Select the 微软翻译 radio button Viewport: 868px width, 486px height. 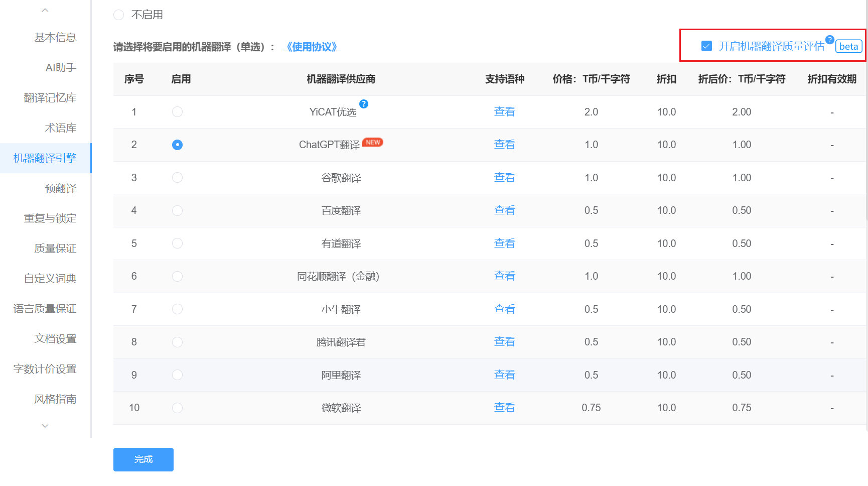click(x=177, y=408)
